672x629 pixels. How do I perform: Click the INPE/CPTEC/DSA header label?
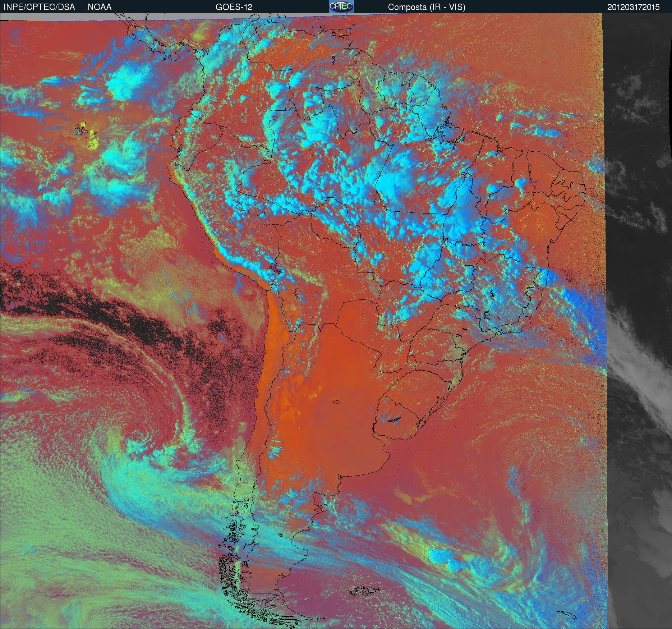[x=39, y=7]
